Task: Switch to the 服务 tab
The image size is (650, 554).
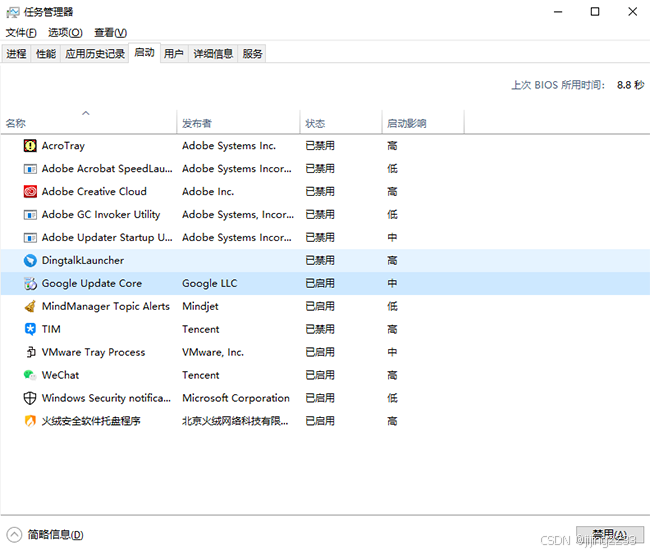Action: click(x=252, y=53)
